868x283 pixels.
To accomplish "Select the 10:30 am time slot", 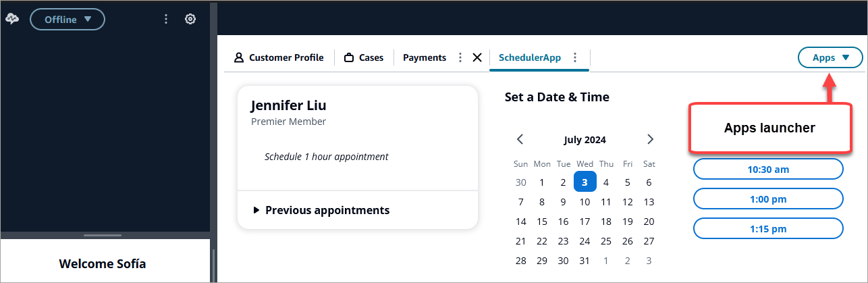I will 768,170.
